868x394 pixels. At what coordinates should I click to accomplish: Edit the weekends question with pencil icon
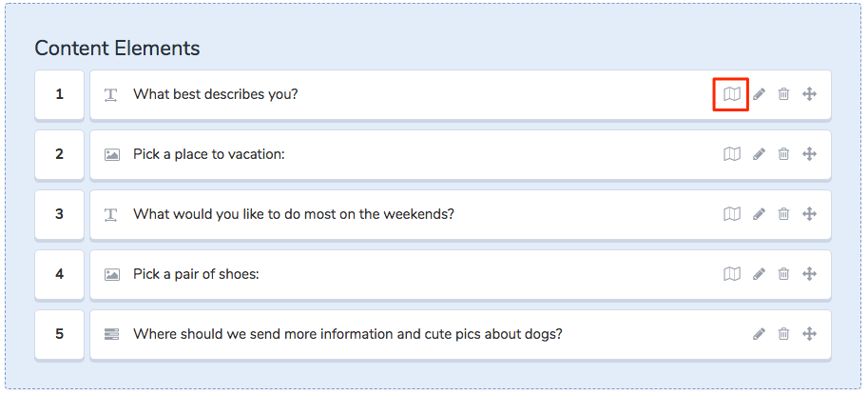coord(759,214)
